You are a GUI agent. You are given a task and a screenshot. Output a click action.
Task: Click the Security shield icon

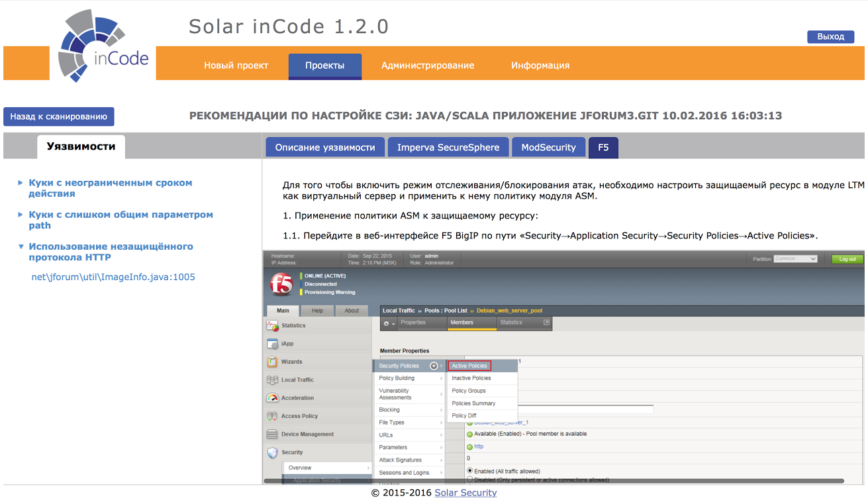click(271, 452)
